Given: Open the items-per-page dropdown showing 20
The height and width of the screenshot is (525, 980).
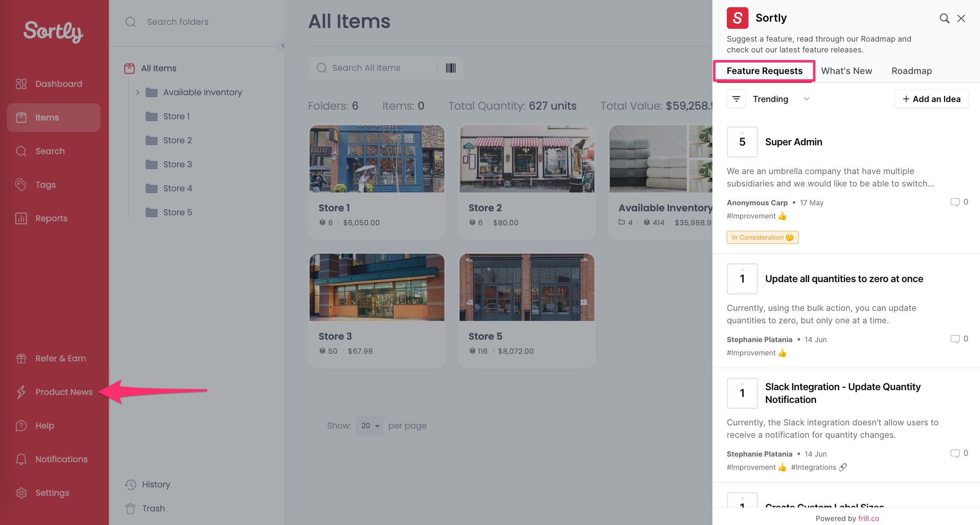Looking at the screenshot, I should (369, 425).
